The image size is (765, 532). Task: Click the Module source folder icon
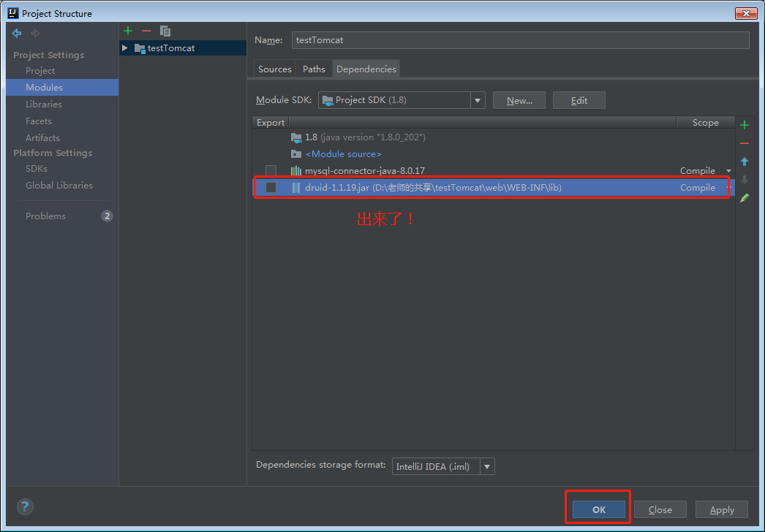coord(296,154)
